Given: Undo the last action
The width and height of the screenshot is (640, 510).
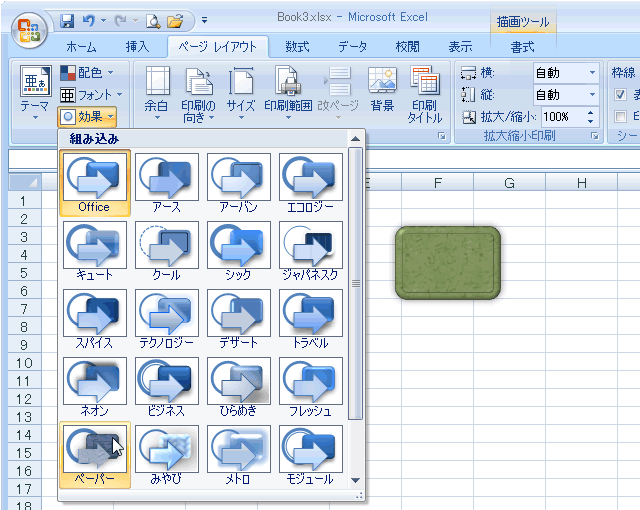Looking at the screenshot, I should (x=89, y=20).
